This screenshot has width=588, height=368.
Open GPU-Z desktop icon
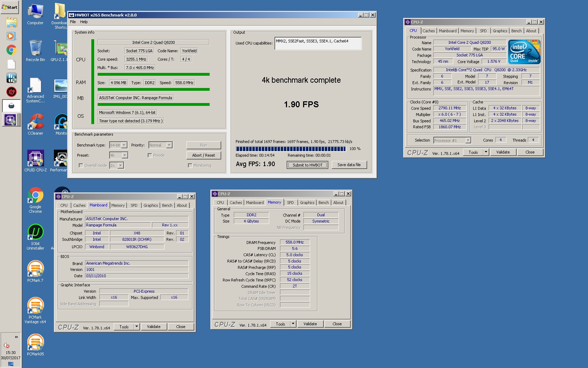point(60,50)
